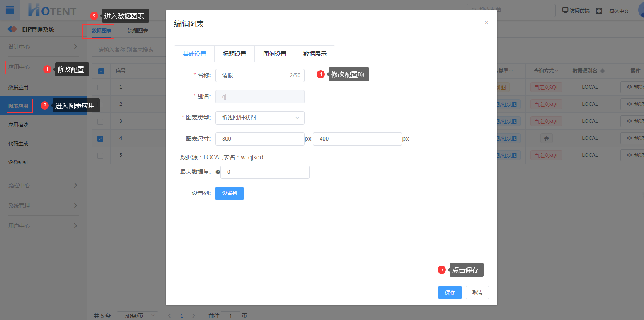The image size is (644, 320).
Task: Click the HOTENT logo
Action: tap(52, 10)
